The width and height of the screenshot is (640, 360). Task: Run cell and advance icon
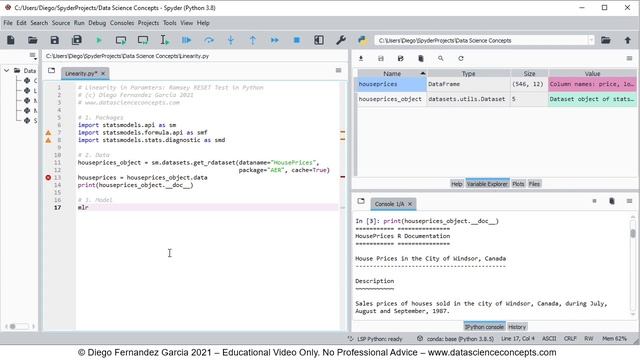point(143,40)
